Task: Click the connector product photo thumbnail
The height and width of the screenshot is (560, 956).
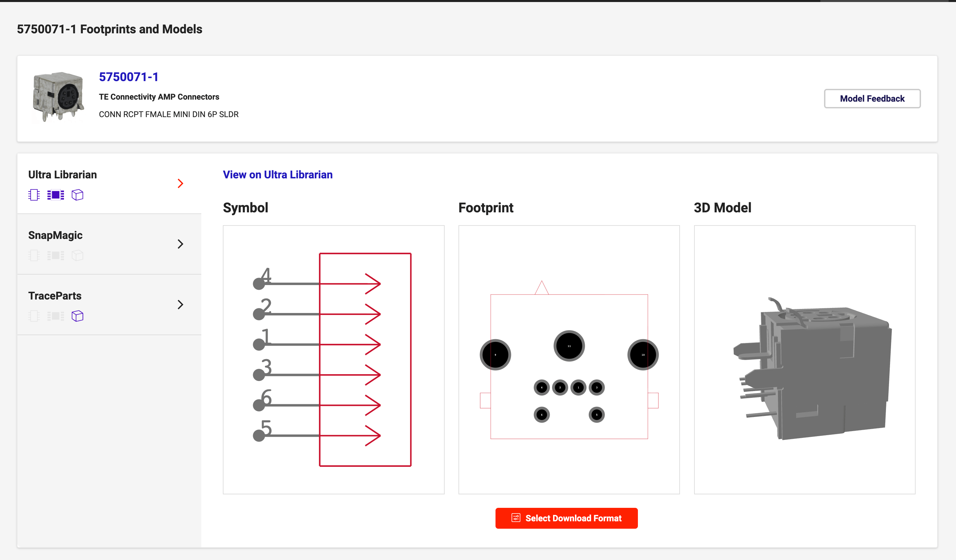Action: 58,96
